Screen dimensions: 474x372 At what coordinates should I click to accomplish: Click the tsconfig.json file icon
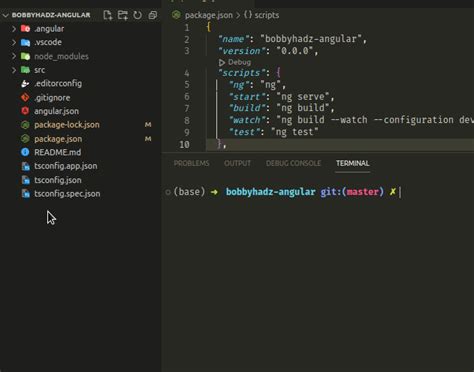[x=26, y=180]
